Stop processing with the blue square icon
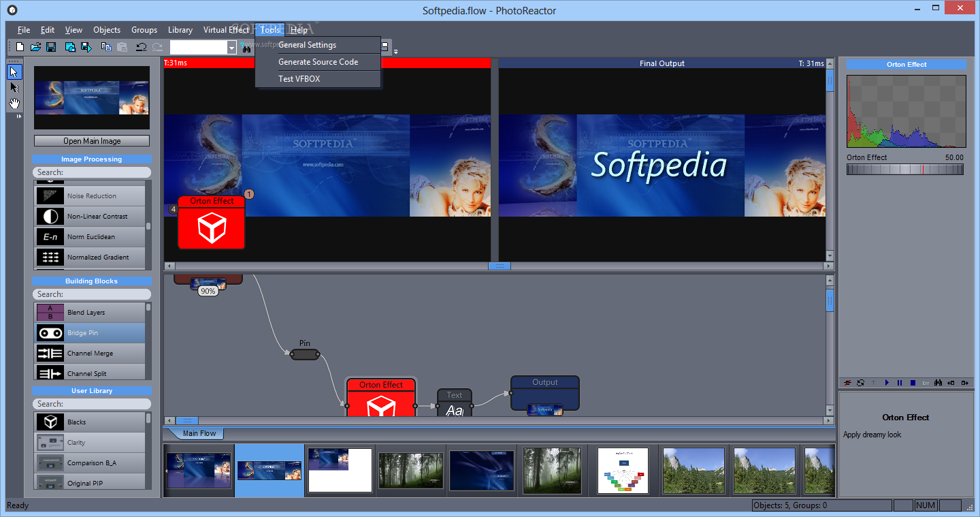This screenshot has height=517, width=980. (913, 383)
